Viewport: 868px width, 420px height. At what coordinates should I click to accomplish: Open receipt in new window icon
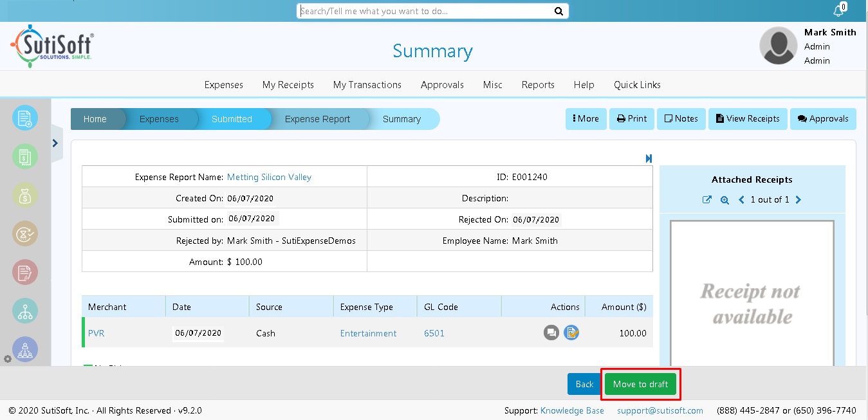click(x=706, y=200)
